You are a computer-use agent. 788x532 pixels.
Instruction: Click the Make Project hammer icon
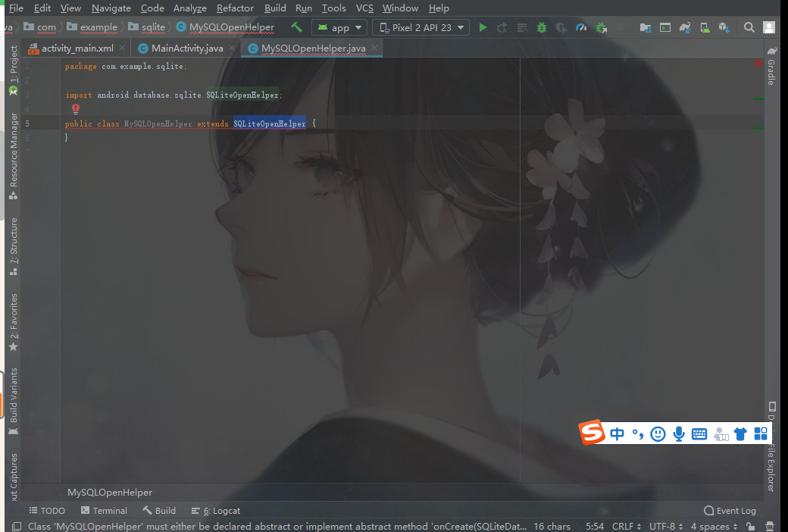(296, 27)
